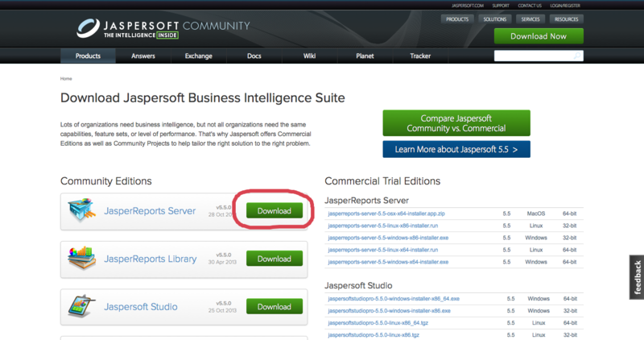Open the RESOURCES header menu

(x=566, y=19)
